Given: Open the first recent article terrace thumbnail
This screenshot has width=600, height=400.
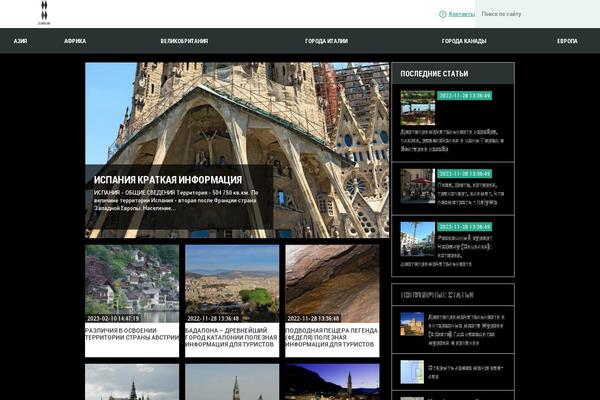Looking at the screenshot, I should 418,108.
